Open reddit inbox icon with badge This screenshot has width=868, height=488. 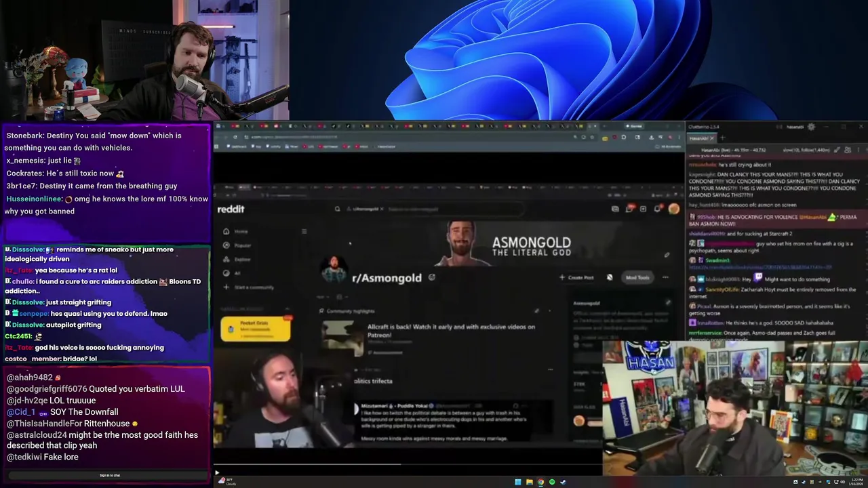point(629,209)
